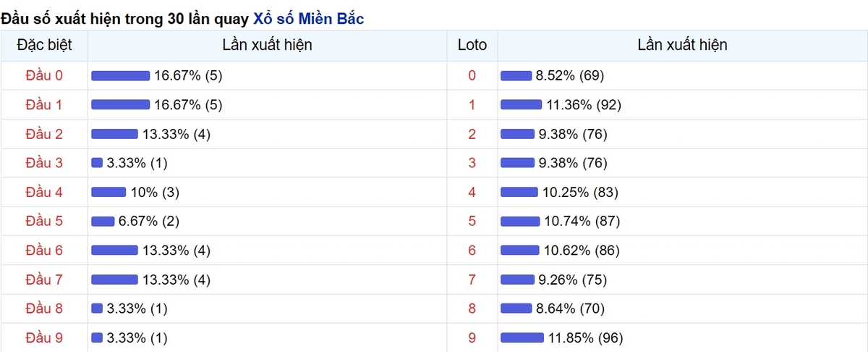Screen dimensions: 868x352
Task: Select the Đặc biệt column header
Action: click(x=44, y=45)
